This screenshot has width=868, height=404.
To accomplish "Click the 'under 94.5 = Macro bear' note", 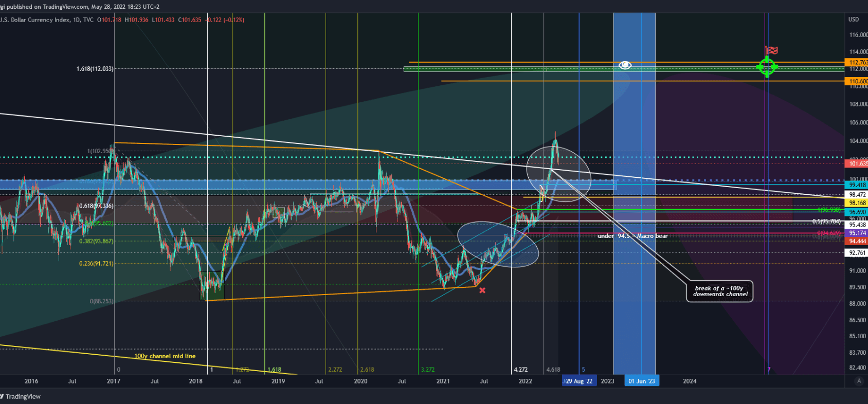I will pyautogui.click(x=632, y=236).
